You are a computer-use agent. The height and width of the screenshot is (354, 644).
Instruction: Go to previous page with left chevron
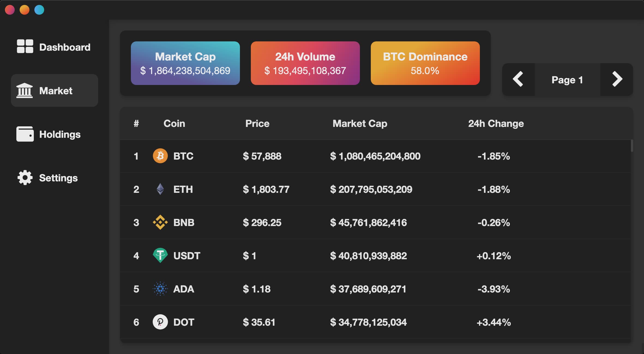coord(518,79)
